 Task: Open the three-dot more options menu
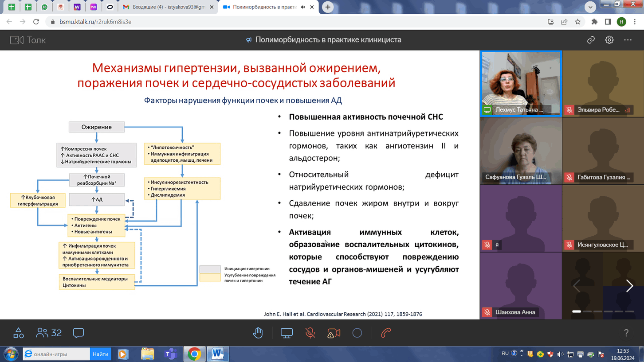tap(628, 40)
